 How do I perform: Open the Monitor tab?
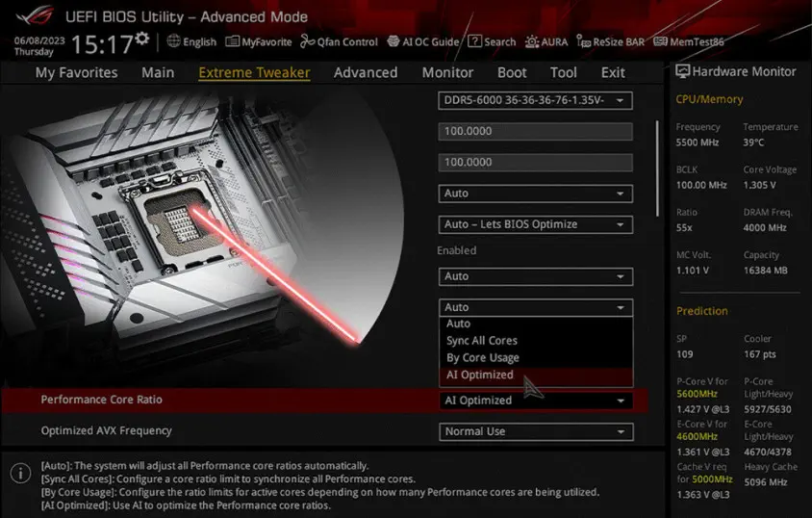[447, 72]
